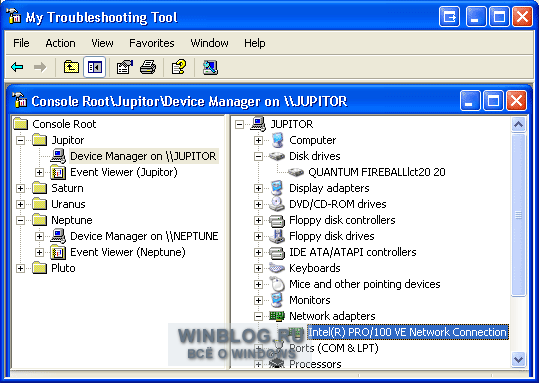Click the Mice and pointing devices icon

pyautogui.click(x=277, y=284)
